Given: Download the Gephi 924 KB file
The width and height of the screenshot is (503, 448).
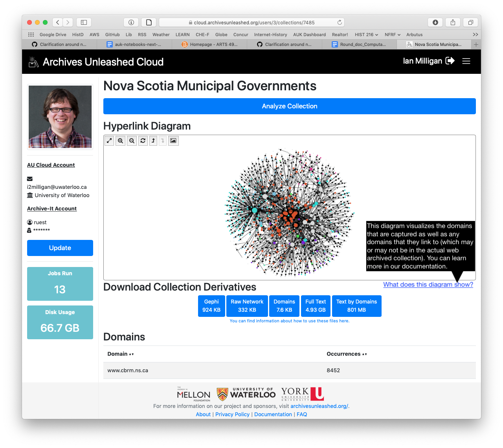Looking at the screenshot, I should point(211,306).
